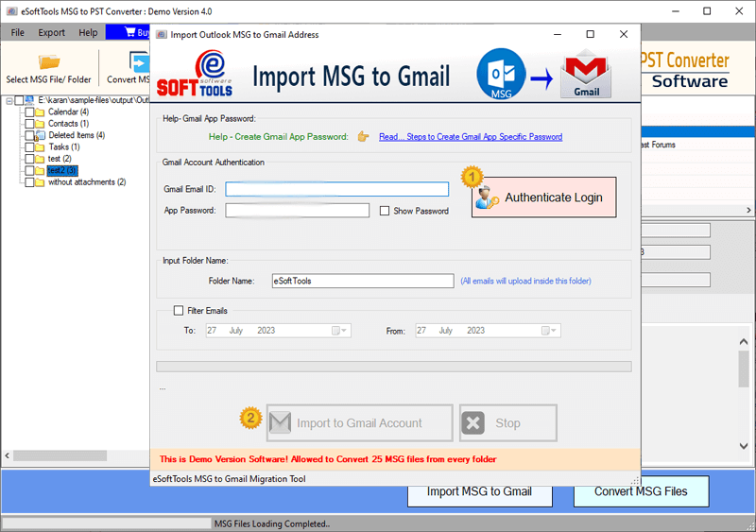
Task: Click the right panel scroll up arrow
Action: click(744, 341)
